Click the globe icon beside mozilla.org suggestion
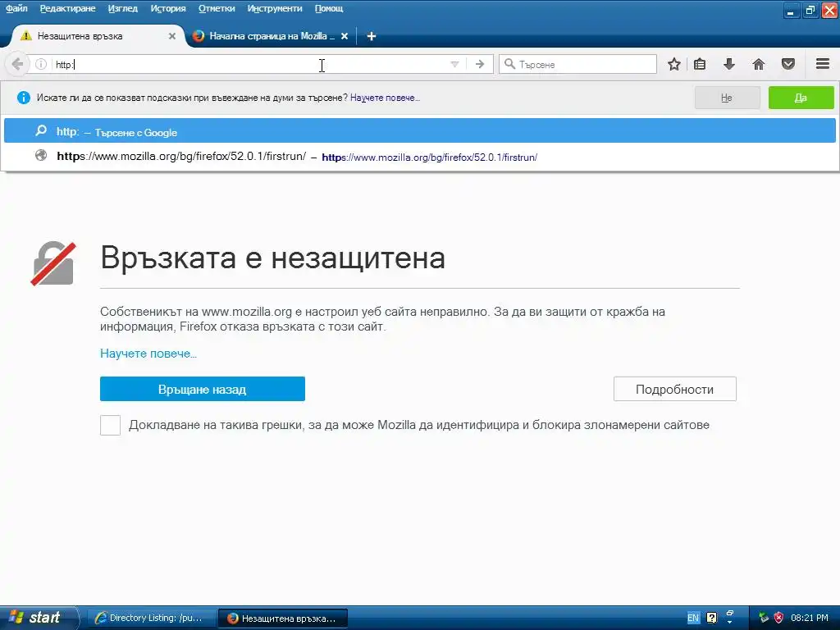Image resolution: width=840 pixels, height=630 pixels. coord(41,155)
